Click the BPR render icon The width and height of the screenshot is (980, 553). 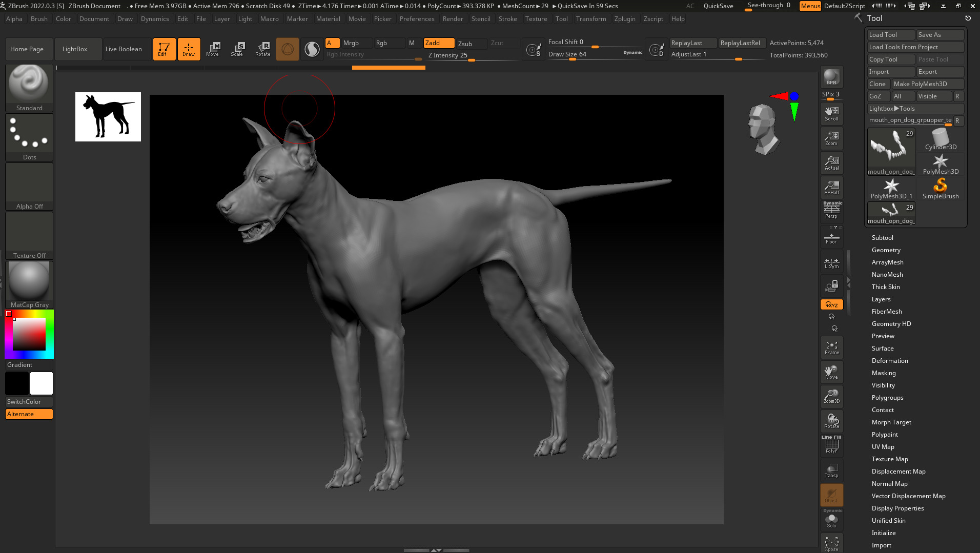(831, 77)
